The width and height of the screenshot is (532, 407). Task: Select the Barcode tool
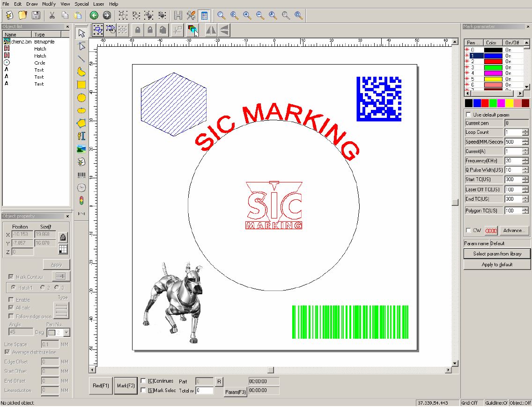point(81,175)
